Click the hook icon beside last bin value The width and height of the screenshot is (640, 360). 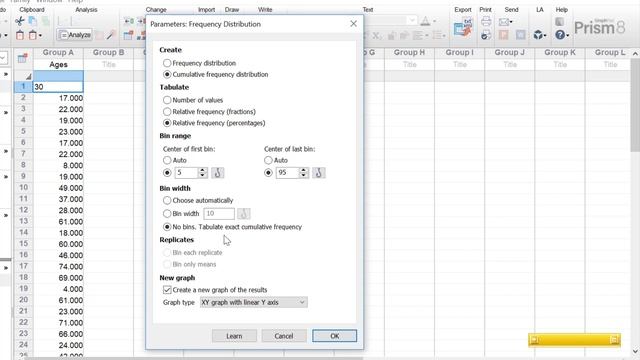(319, 173)
